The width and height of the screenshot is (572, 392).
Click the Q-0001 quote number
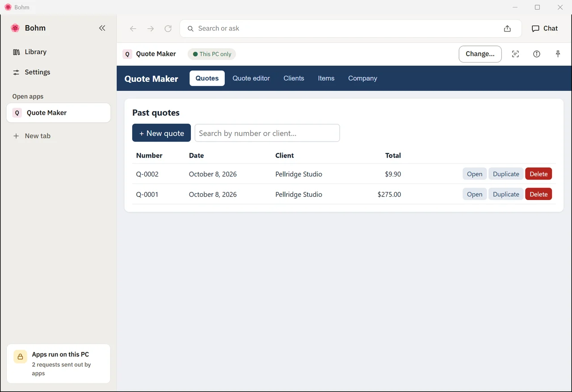point(147,195)
